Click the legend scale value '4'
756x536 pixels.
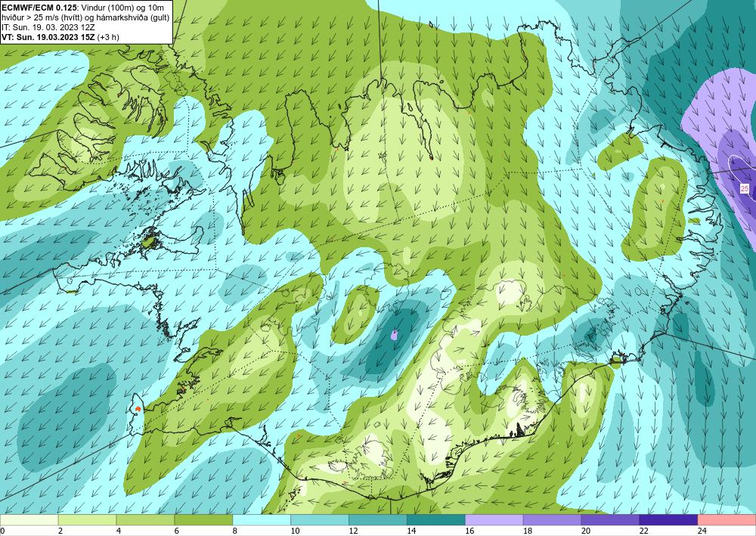[119, 531]
